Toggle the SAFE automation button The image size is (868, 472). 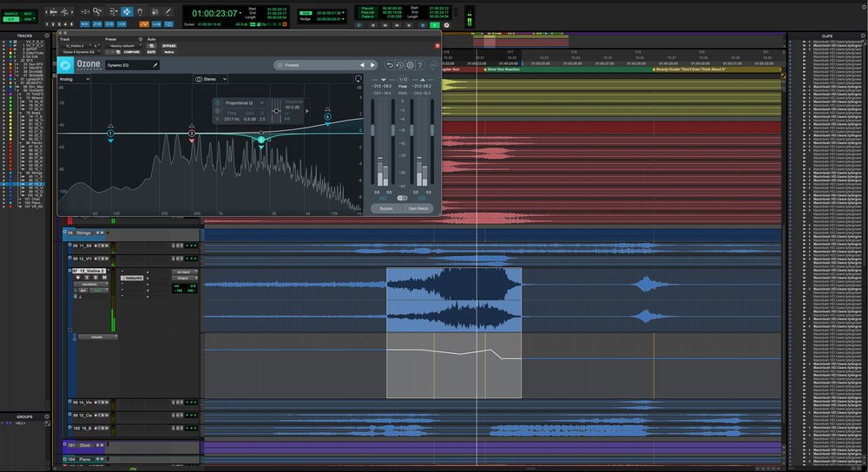point(151,52)
